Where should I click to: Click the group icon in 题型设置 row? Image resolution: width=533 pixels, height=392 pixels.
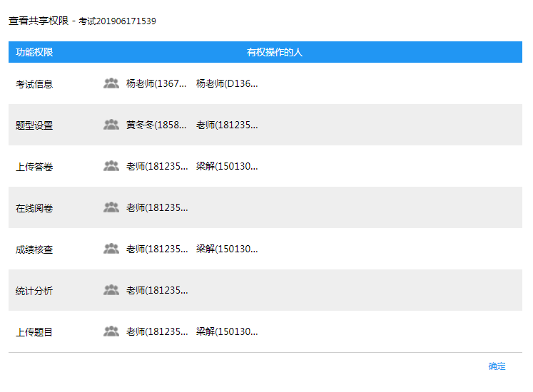pyautogui.click(x=111, y=125)
